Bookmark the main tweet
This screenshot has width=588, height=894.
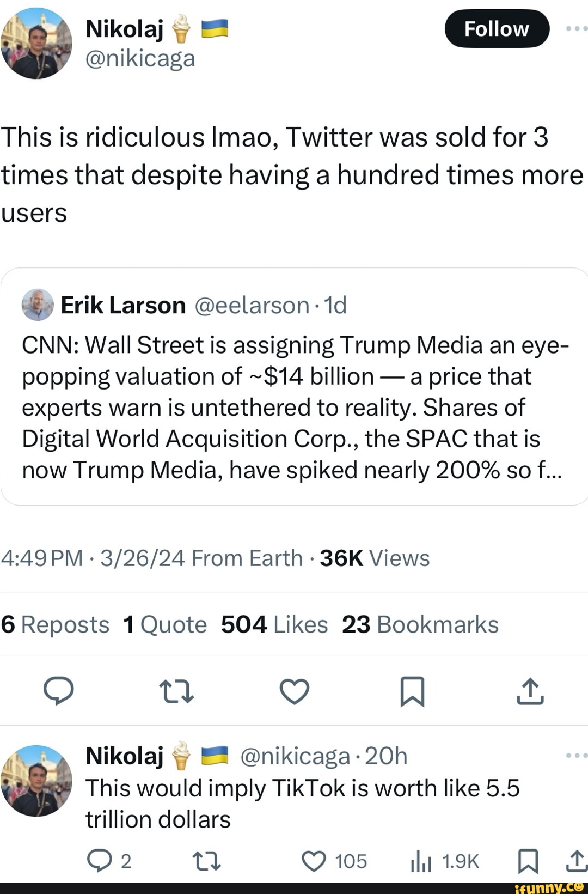click(412, 691)
